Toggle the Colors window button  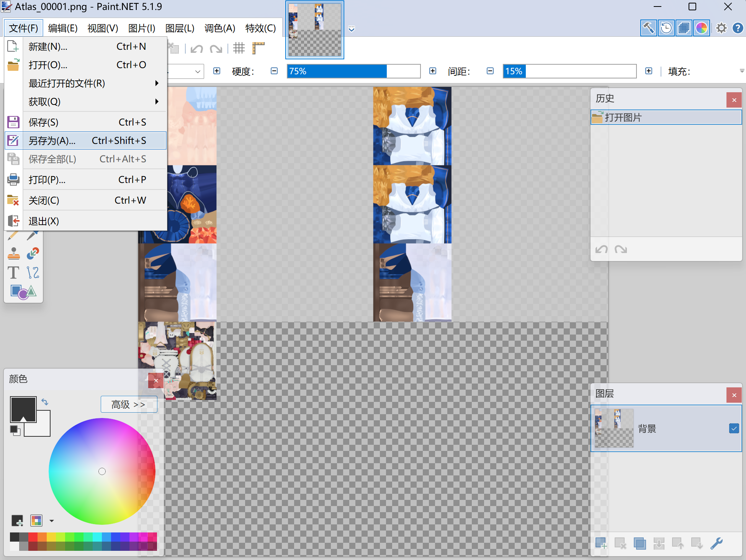click(x=702, y=28)
